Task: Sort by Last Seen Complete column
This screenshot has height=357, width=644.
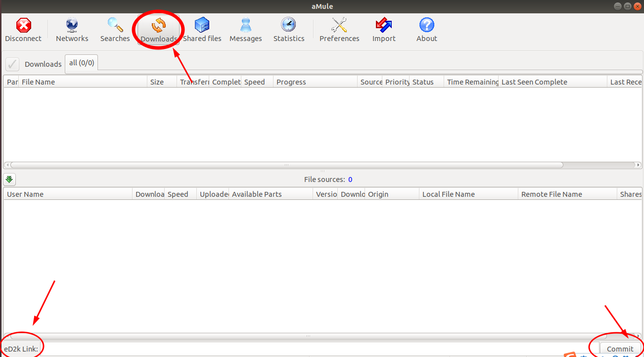Action: click(x=553, y=82)
